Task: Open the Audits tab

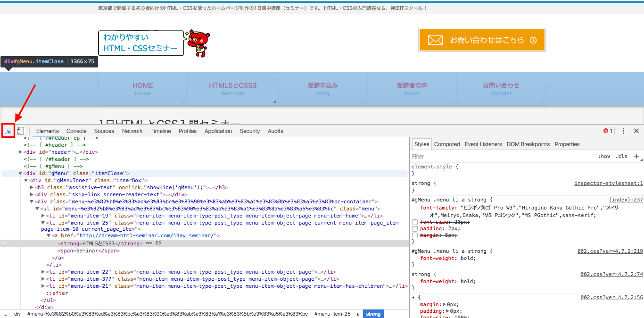Action: coord(275,131)
